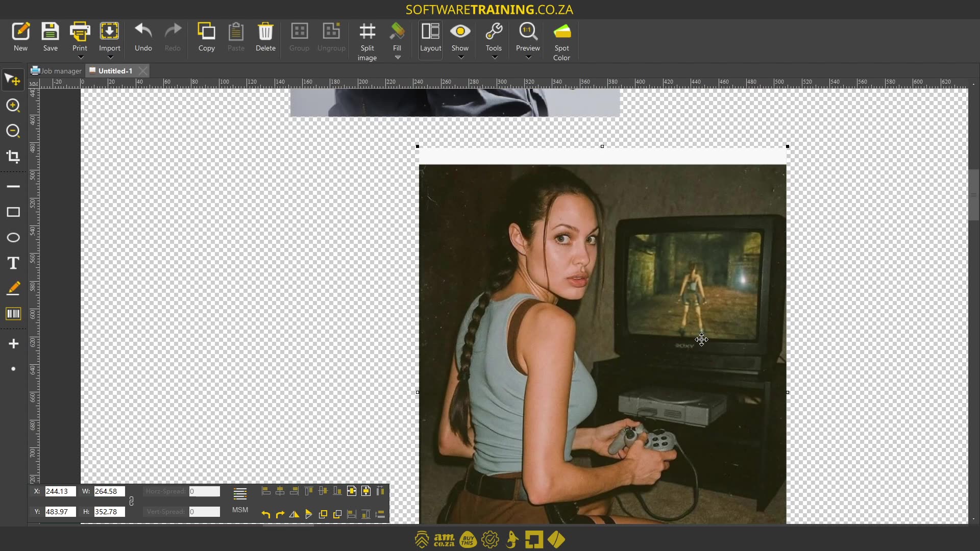Align objects to the bottom edge
Screen dimensions: 980x551
pyautogui.click(x=337, y=491)
